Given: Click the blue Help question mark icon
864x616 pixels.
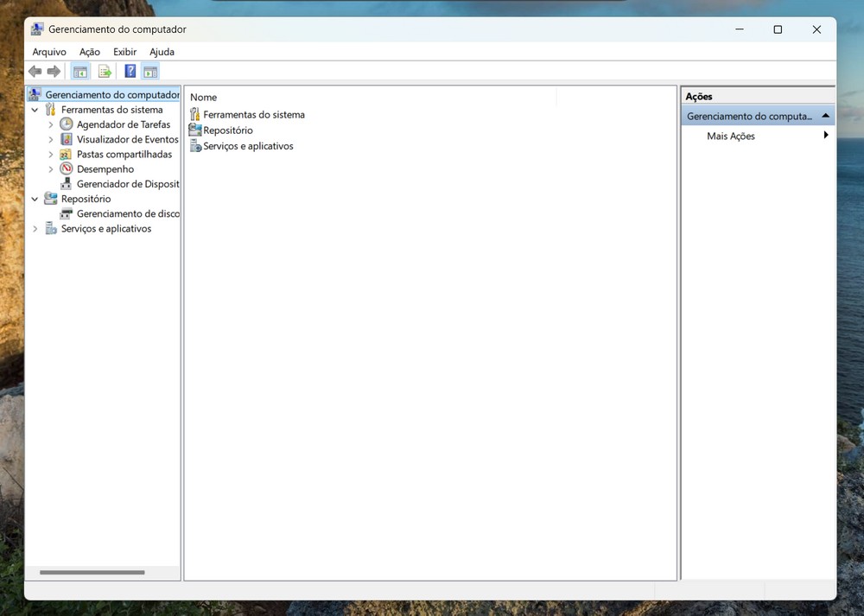Looking at the screenshot, I should 130,72.
